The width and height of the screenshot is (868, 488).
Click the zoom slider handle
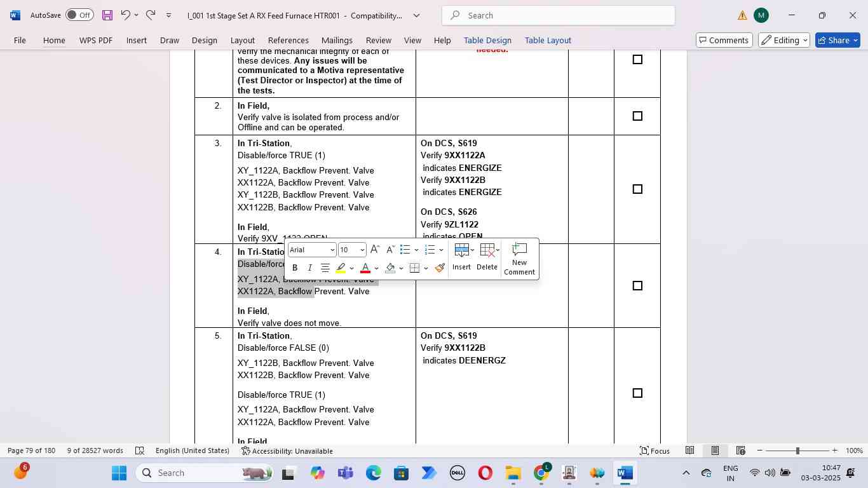pos(797,451)
